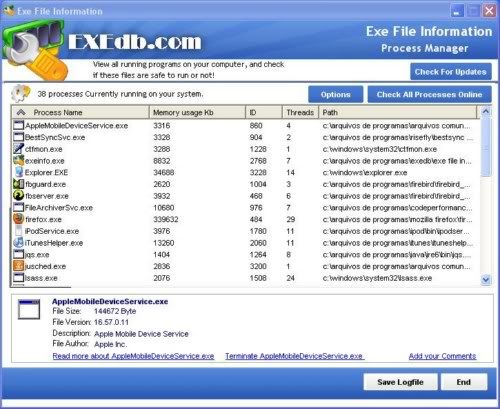Click memory value 339632
Image resolution: width=500 pixels, height=409 pixels.
tap(166, 219)
